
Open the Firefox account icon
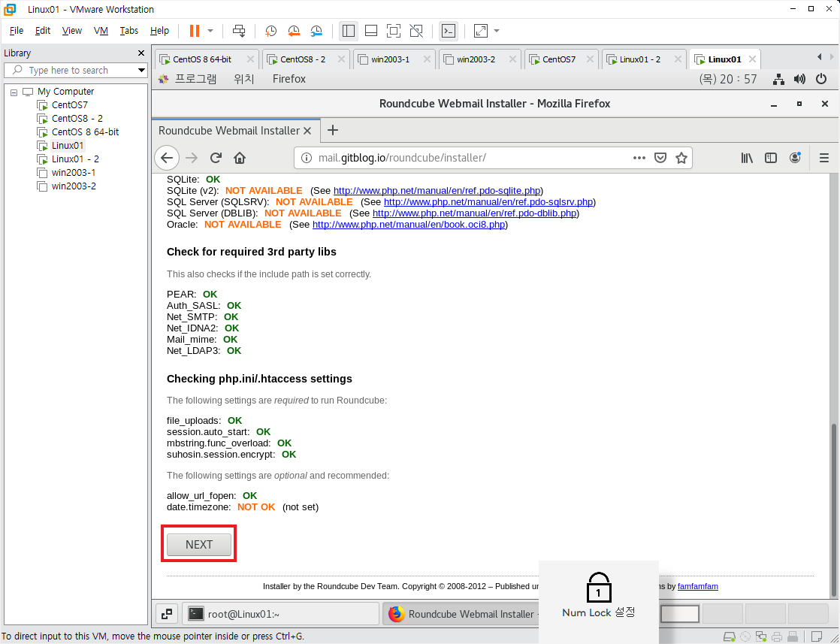tap(795, 158)
